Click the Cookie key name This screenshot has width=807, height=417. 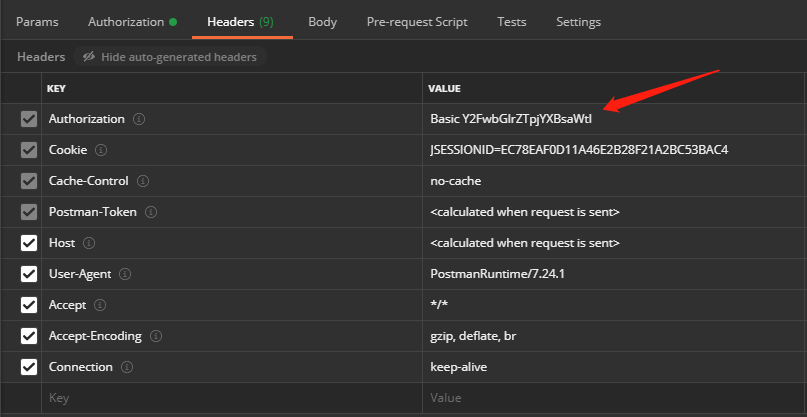click(x=68, y=150)
